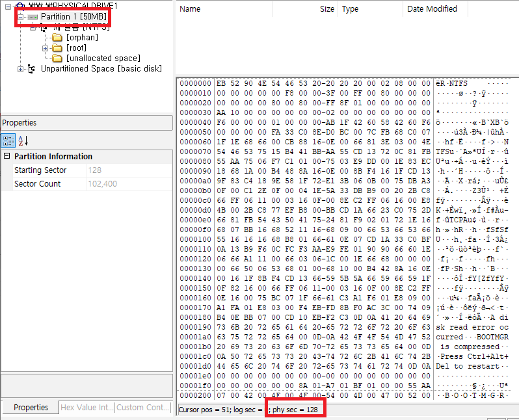The width and height of the screenshot is (519, 420).
Task: Click the Partition 1 drive icon
Action: 33,16
